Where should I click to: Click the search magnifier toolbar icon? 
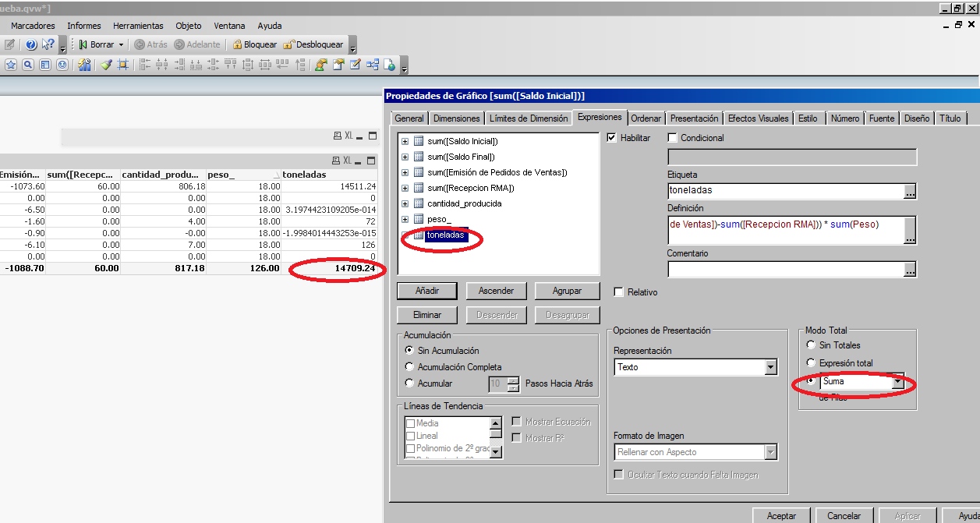(x=28, y=65)
